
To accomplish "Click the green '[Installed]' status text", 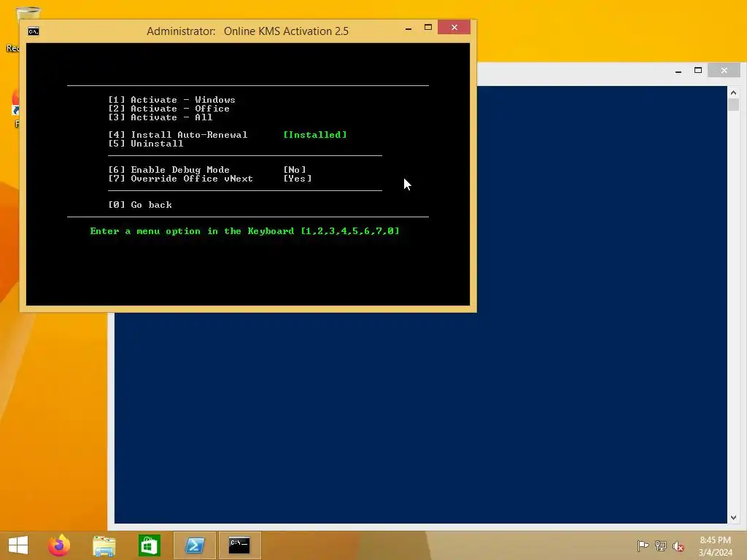I will (315, 135).
